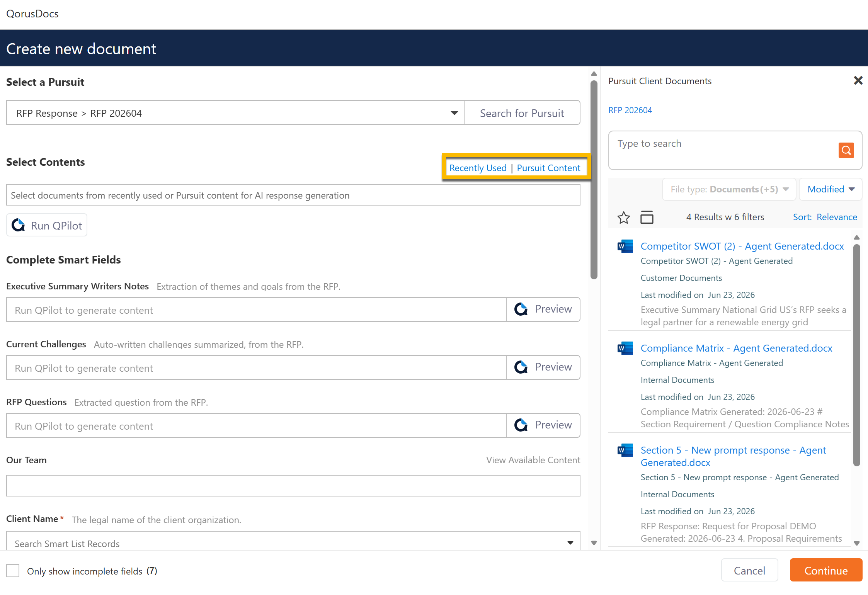This screenshot has height=595, width=868.
Task: Click the Continue button
Action: (x=826, y=570)
